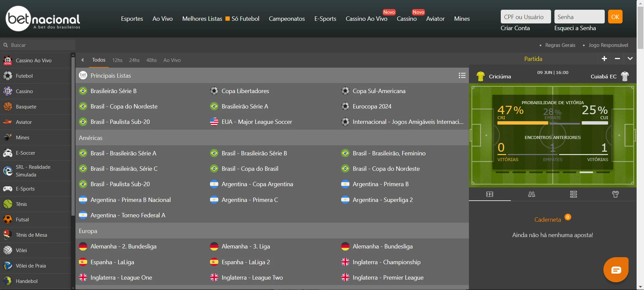Open the Tênis tennis ball sidebar icon
Image resolution: width=644 pixels, height=290 pixels.
[x=8, y=204]
